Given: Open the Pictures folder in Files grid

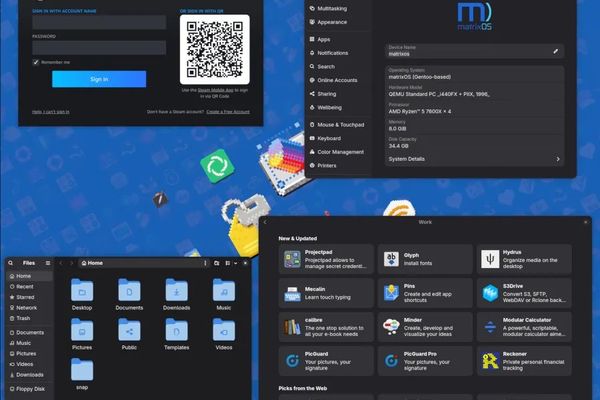Looking at the screenshot, I should pyautogui.click(x=82, y=334).
